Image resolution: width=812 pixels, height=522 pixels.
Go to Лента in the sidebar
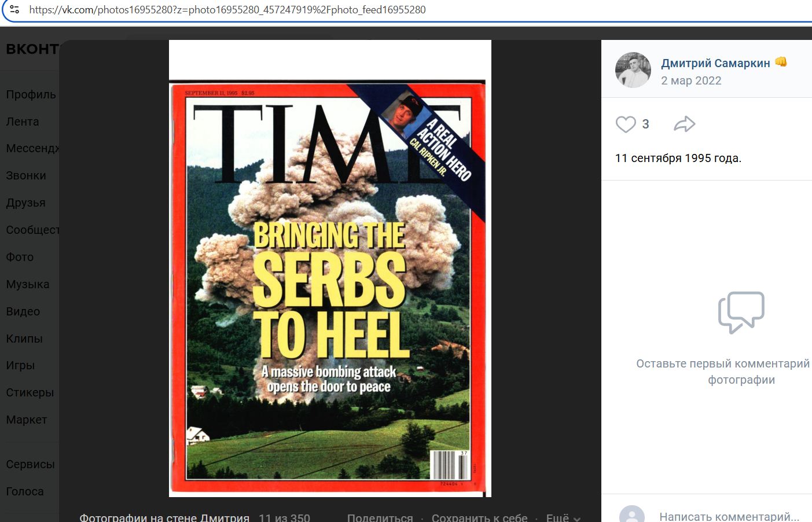pyautogui.click(x=23, y=122)
